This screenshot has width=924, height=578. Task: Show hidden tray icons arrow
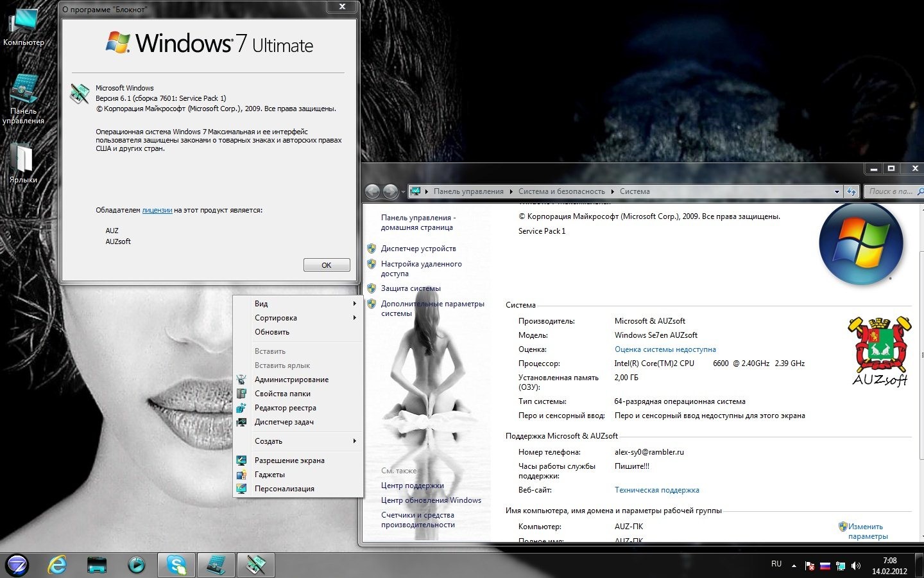pos(794,566)
